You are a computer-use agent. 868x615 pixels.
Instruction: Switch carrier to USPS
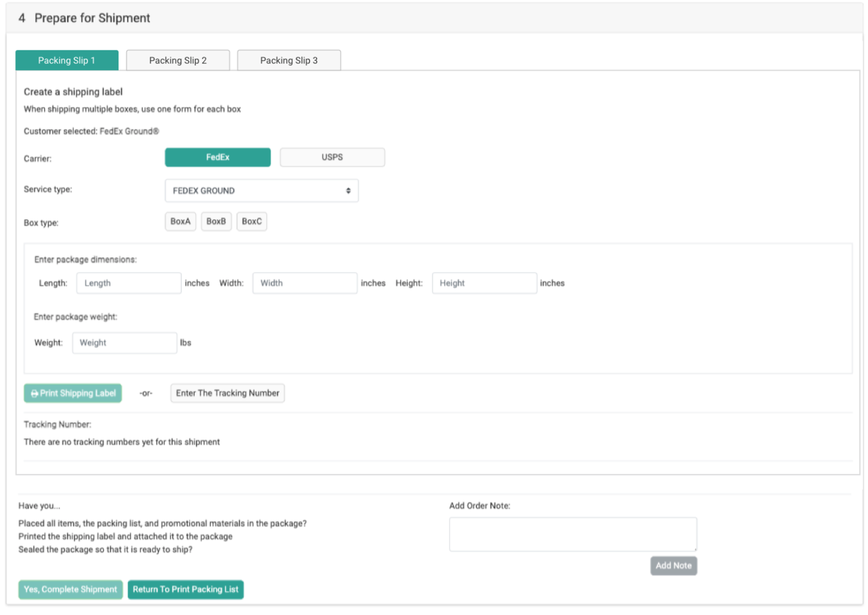coord(332,157)
